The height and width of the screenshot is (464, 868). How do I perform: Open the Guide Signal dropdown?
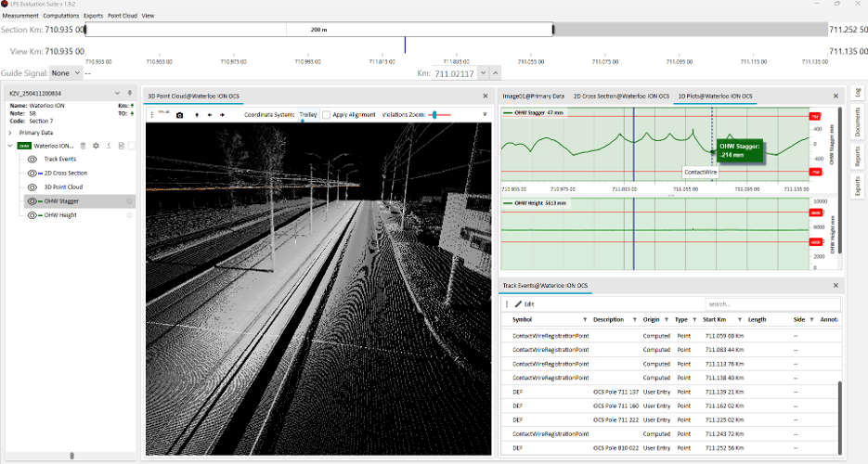[x=65, y=72]
